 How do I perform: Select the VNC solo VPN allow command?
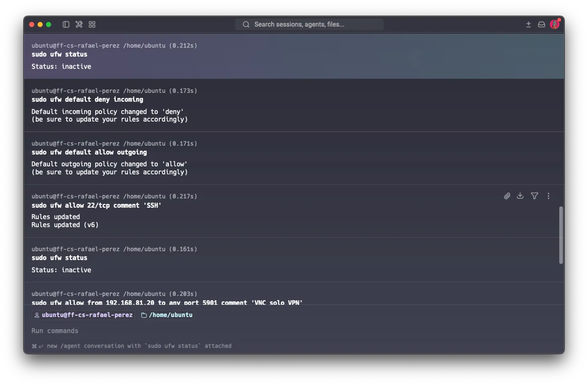coord(167,302)
